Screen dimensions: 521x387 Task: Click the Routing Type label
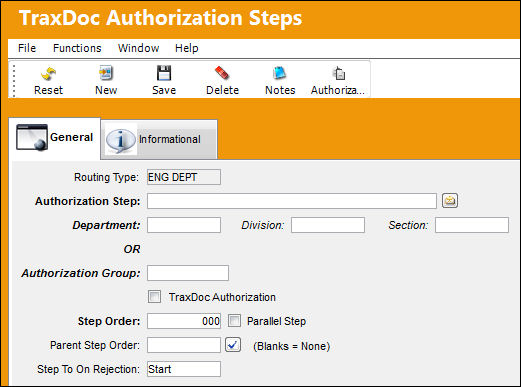click(106, 177)
